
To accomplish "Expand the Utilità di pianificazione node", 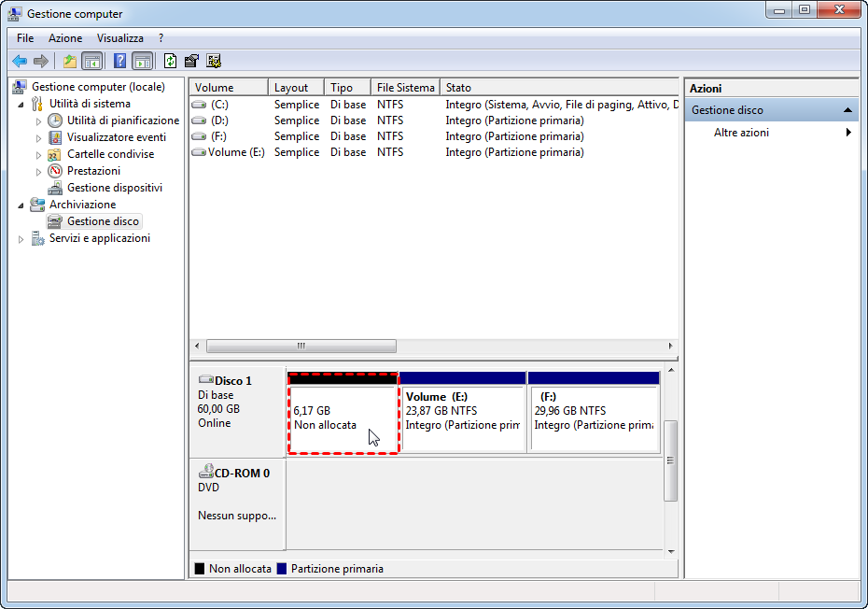I will coord(38,121).
